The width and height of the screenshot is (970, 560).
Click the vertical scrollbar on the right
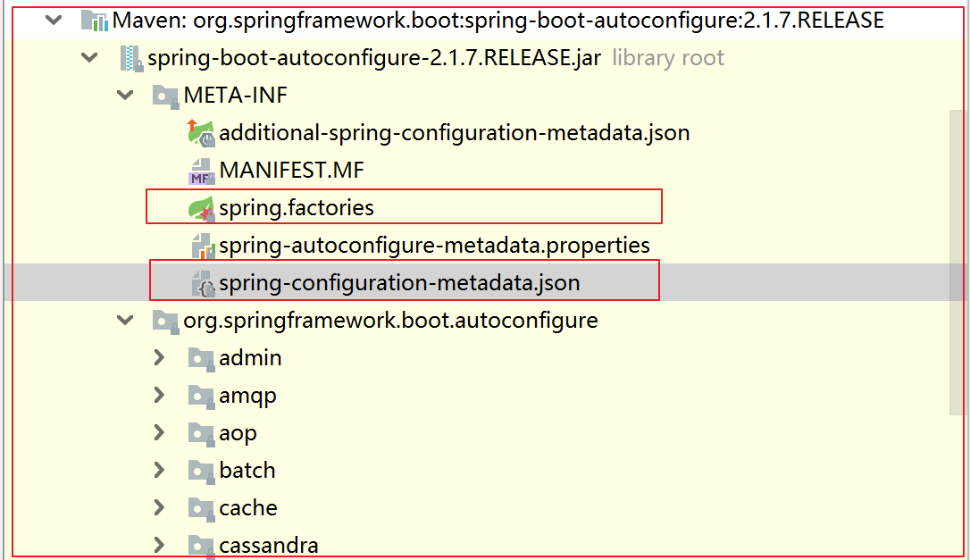pos(957,263)
